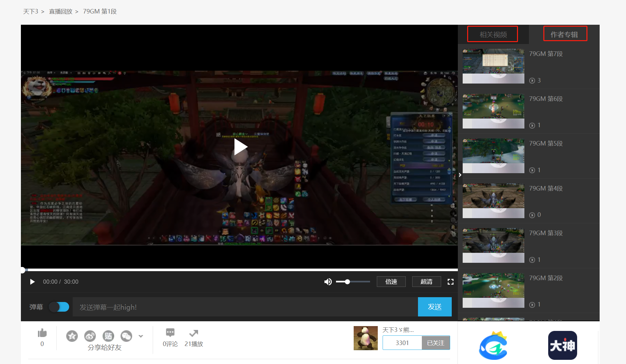Collapse the side playlist with arrow handle
This screenshot has width=626, height=364.
tap(460, 175)
